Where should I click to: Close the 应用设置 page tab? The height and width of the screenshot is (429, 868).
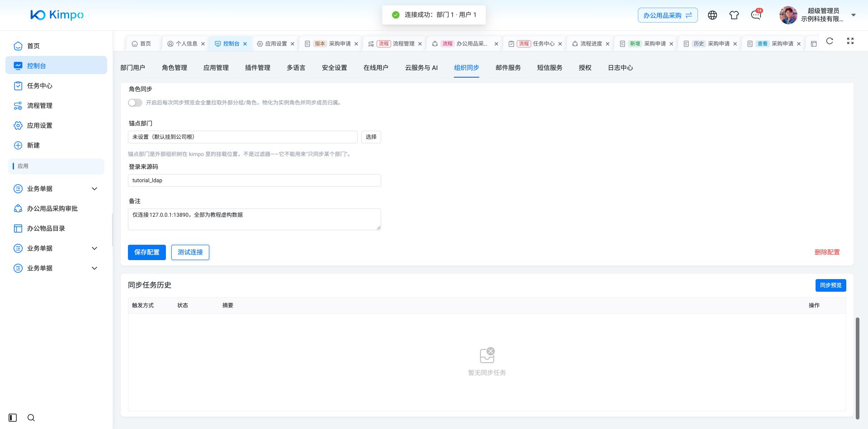[x=292, y=44]
